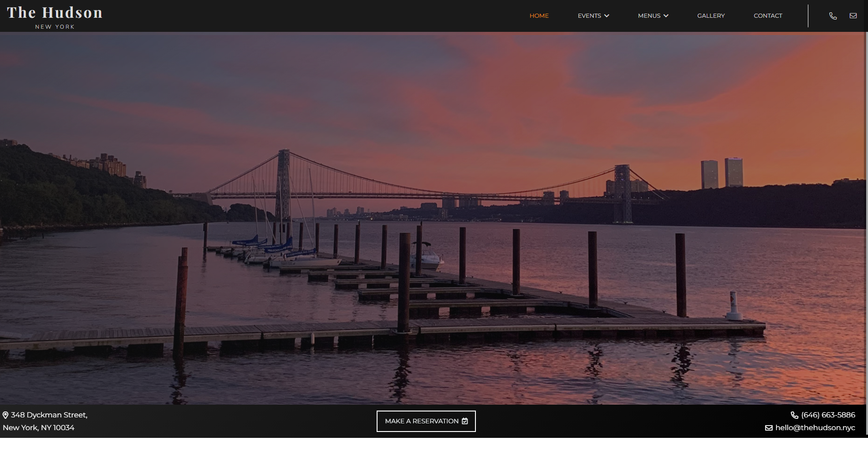Expand the Menus dropdown chevron
Viewport: 868px width, 452px height.
pyautogui.click(x=666, y=16)
